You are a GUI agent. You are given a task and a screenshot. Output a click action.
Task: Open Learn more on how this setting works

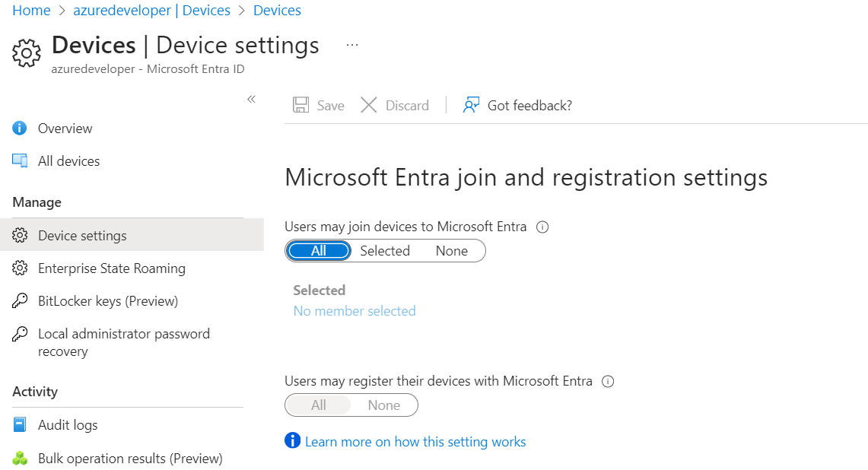415,442
